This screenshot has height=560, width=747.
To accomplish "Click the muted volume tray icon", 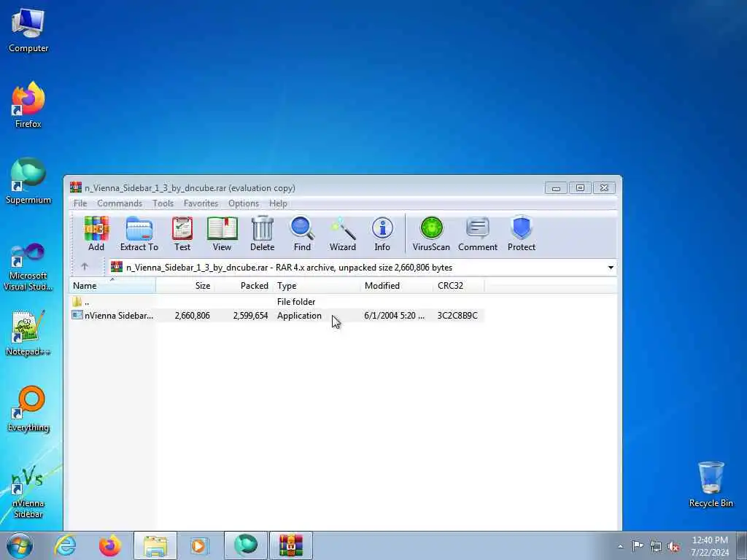I will coord(673,547).
